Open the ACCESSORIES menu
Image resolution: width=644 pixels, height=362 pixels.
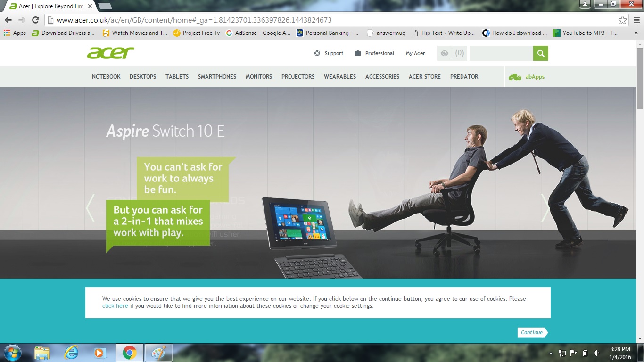pos(382,77)
